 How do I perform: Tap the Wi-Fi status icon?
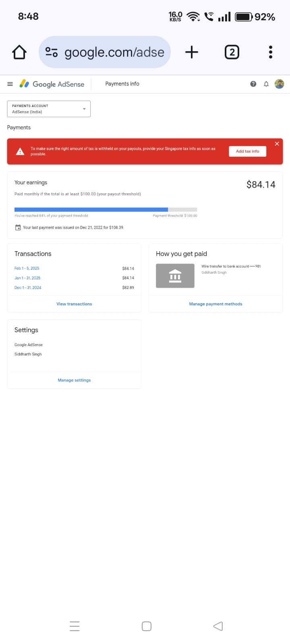click(x=193, y=17)
